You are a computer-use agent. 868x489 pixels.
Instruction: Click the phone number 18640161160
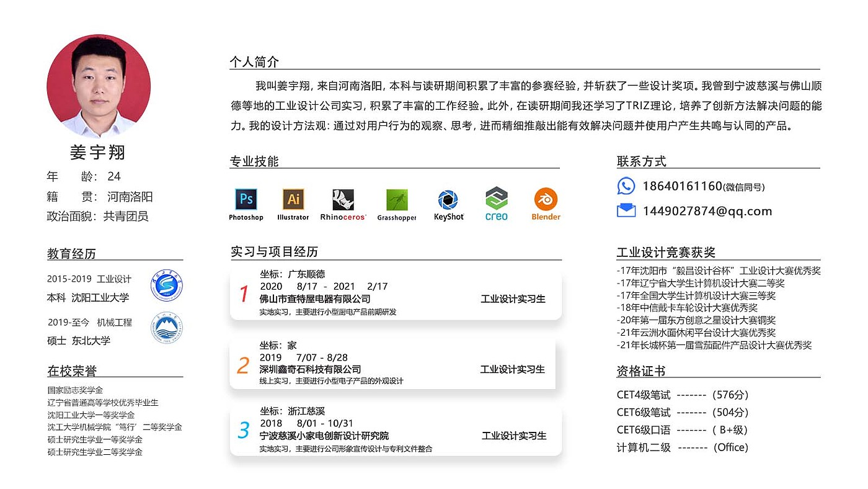click(x=682, y=186)
